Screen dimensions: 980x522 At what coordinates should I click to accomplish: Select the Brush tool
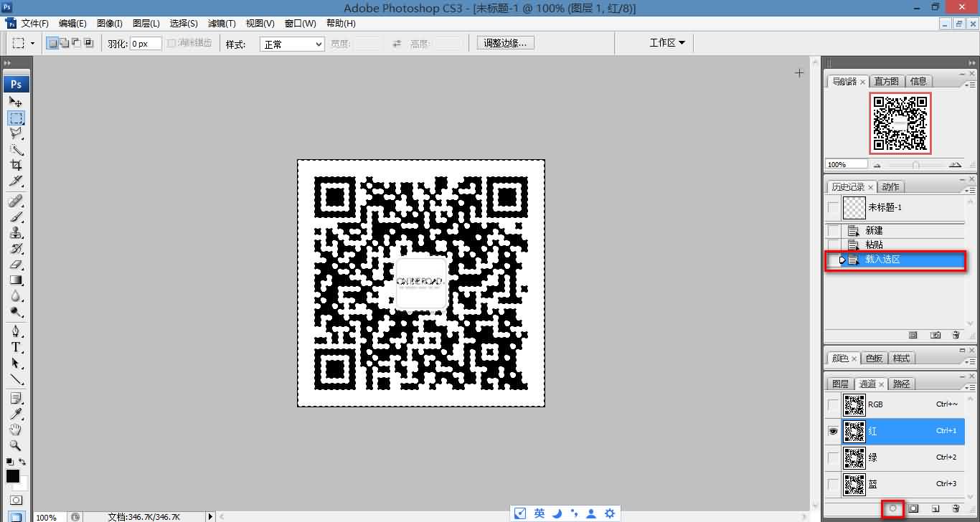17,217
